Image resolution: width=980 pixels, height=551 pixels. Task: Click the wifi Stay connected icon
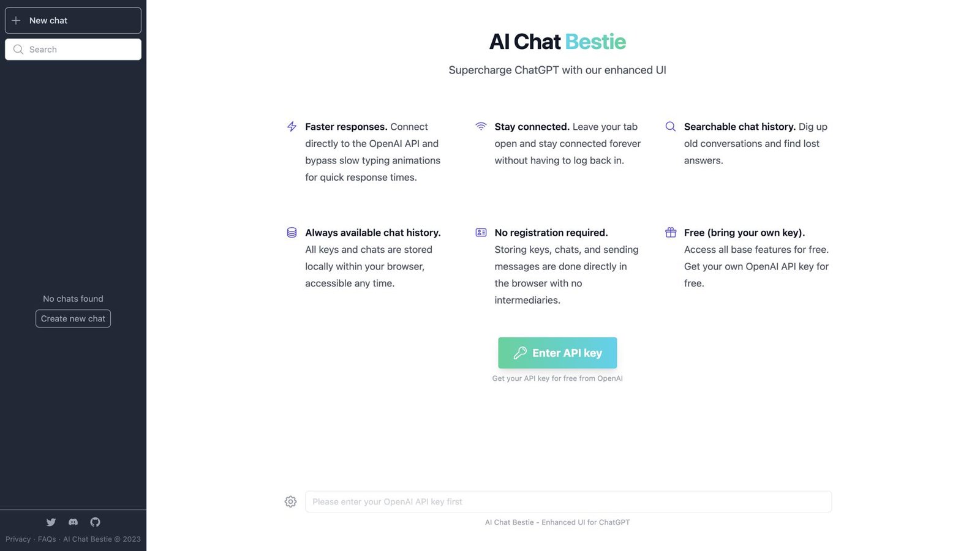[481, 126]
